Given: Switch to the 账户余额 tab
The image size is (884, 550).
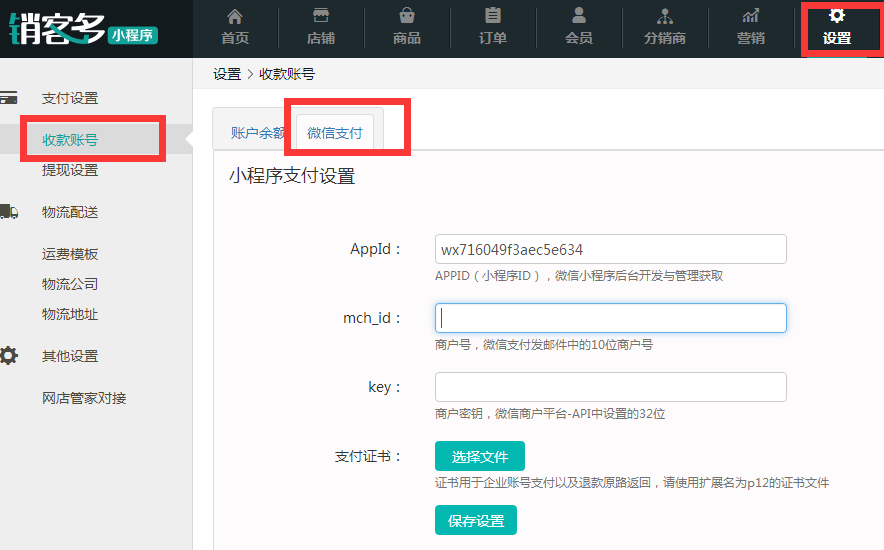Looking at the screenshot, I should pyautogui.click(x=258, y=133).
